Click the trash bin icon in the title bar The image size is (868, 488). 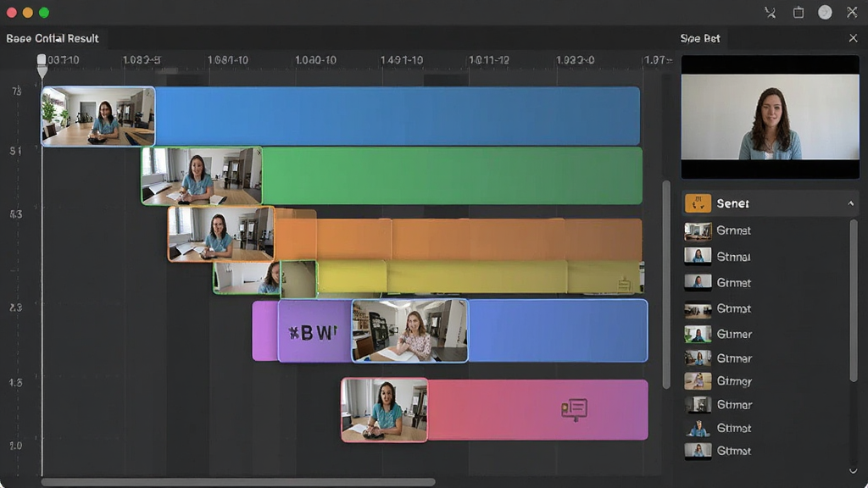click(798, 12)
